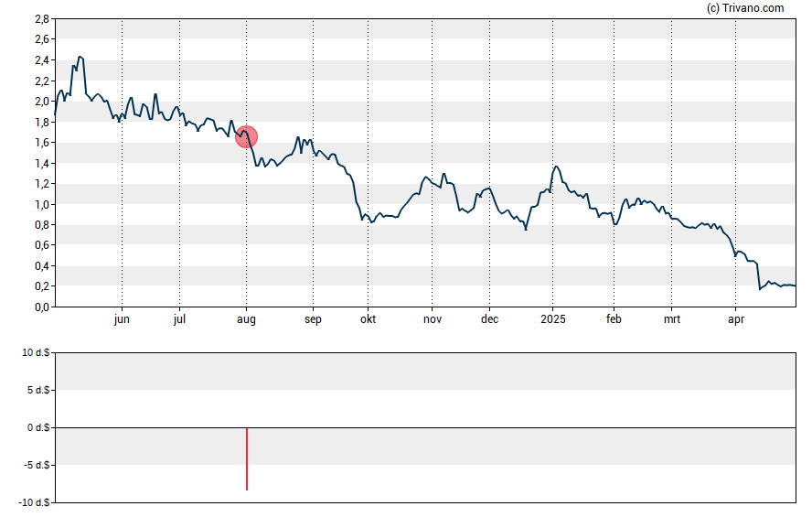Image resolution: width=812 pixels, height=517 pixels.
Task: Click the '2,4' price axis value
Action: (42, 60)
